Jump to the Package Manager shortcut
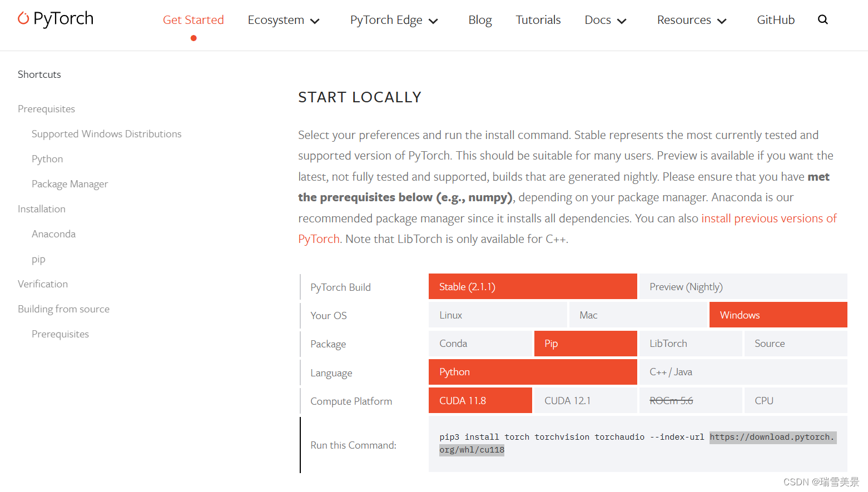Viewport: 868px width, 492px height. pos(70,184)
